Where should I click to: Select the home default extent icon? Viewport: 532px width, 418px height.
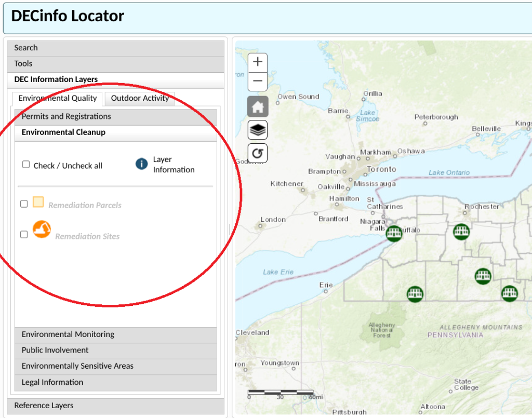click(257, 106)
